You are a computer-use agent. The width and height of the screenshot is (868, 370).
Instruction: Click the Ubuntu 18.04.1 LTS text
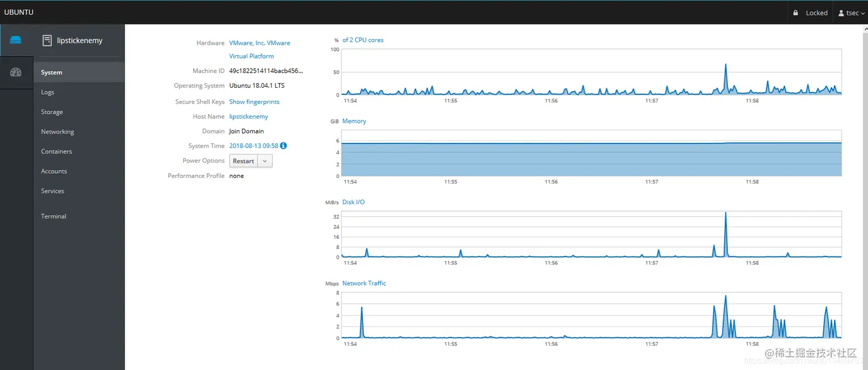(x=257, y=85)
